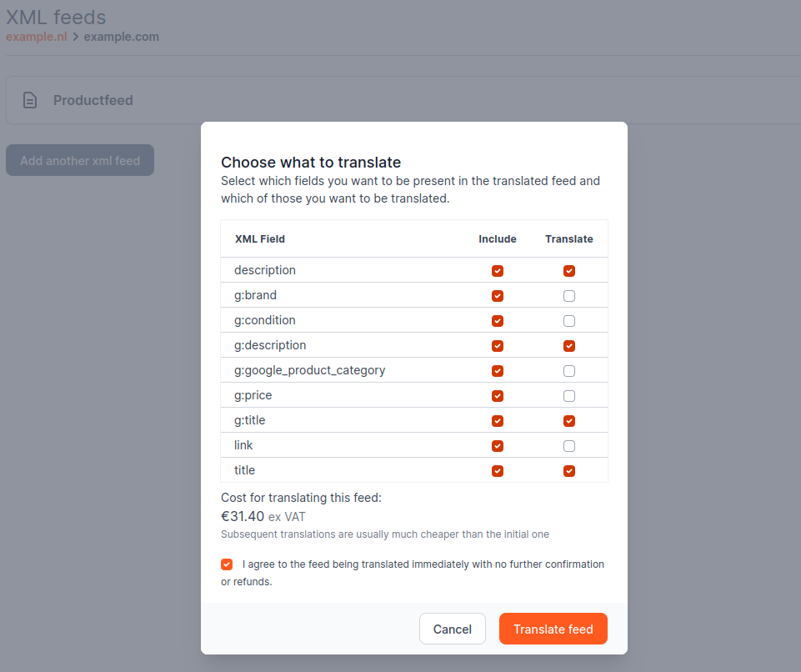Enable Translate for g:price
Image resolution: width=801 pixels, height=672 pixels.
pos(569,396)
